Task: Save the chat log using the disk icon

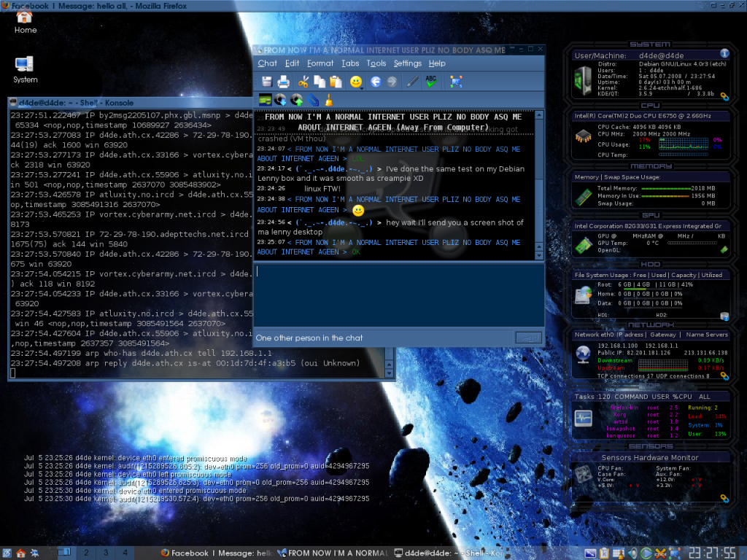Action: point(266,82)
